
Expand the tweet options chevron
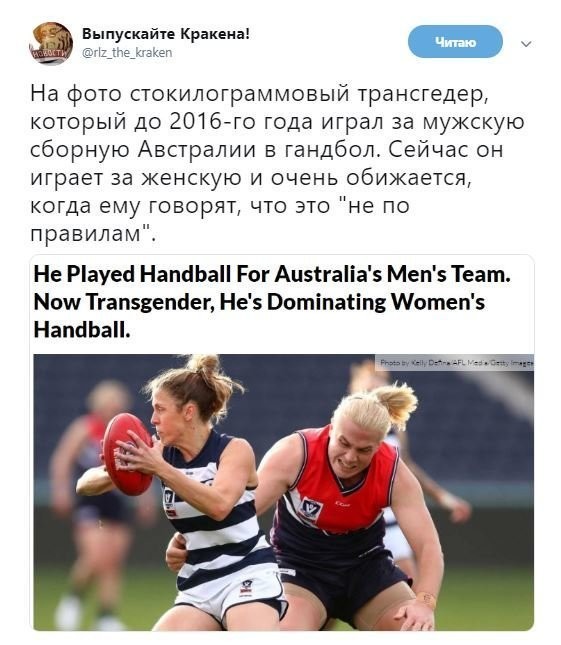(x=526, y=44)
